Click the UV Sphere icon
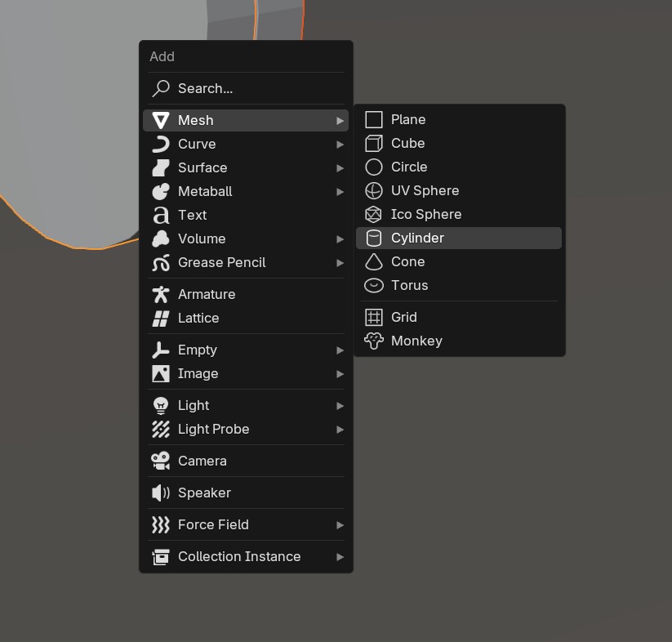This screenshot has width=672, height=642. (374, 190)
